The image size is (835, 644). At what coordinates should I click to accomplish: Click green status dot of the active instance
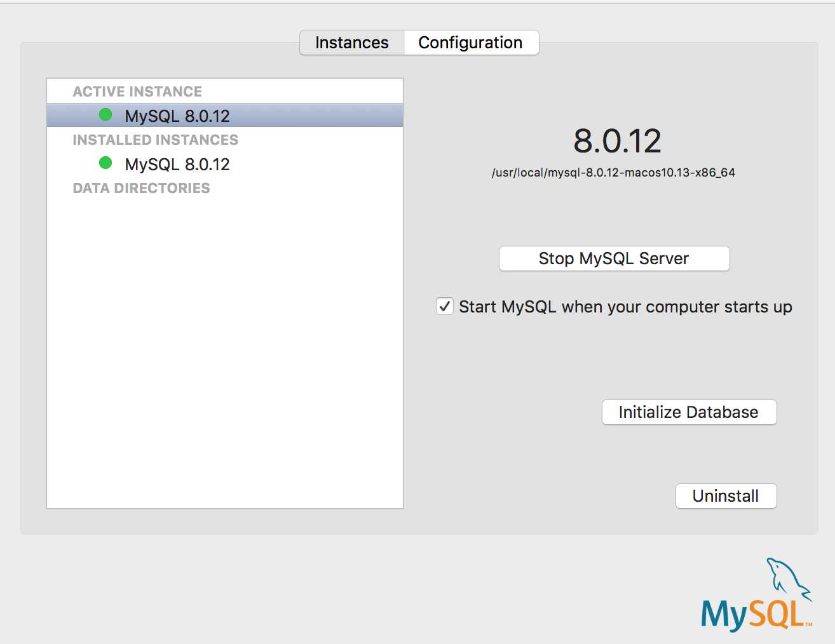(x=105, y=115)
